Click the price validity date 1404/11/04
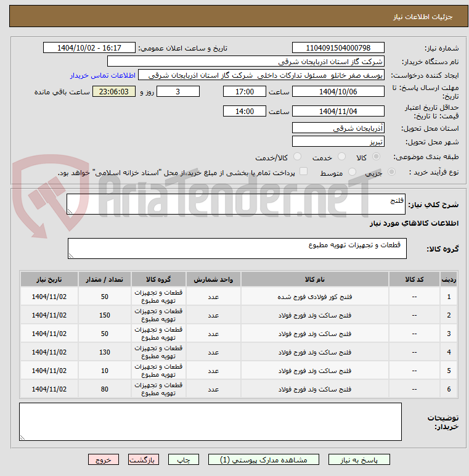The height and width of the screenshot is (476, 469). 338,112
